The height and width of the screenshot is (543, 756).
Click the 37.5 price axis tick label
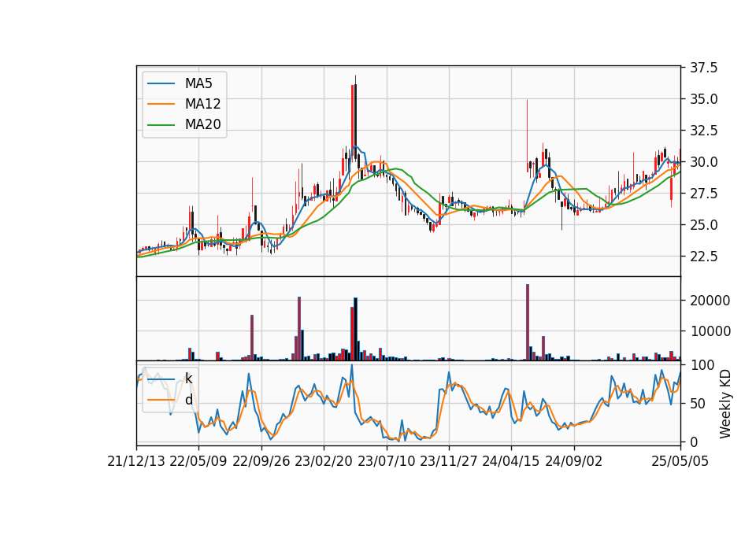click(703, 68)
